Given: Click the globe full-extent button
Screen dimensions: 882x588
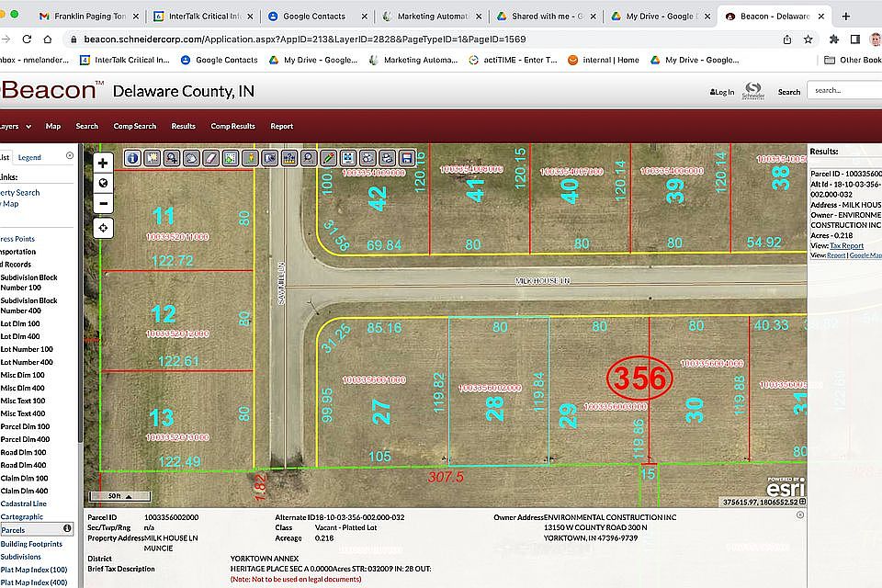Looking at the screenshot, I should point(103,183).
